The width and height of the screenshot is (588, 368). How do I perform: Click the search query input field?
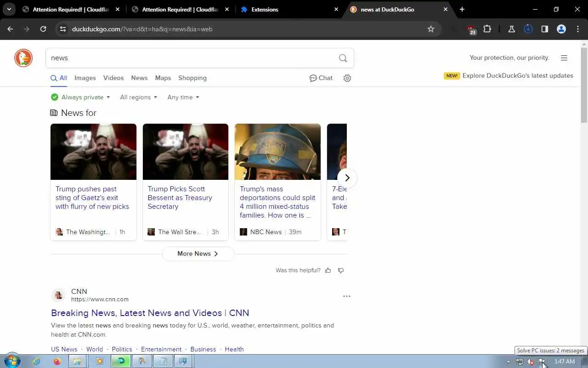click(192, 58)
